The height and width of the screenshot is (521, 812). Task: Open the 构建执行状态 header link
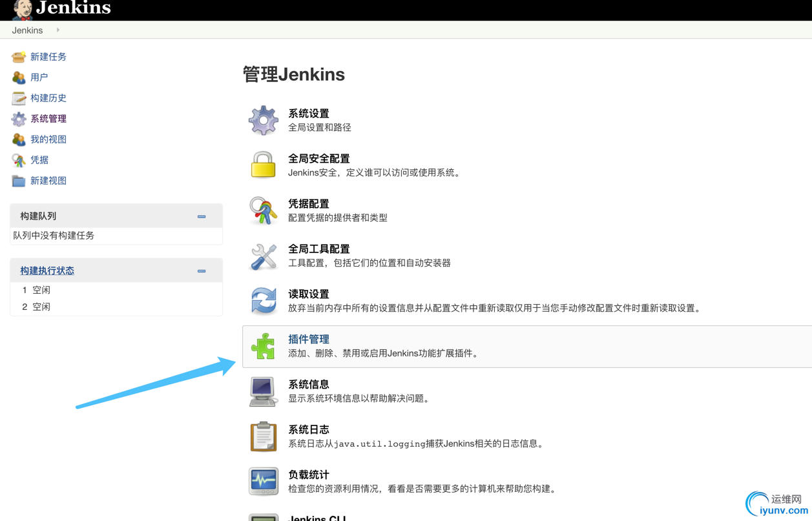click(47, 271)
